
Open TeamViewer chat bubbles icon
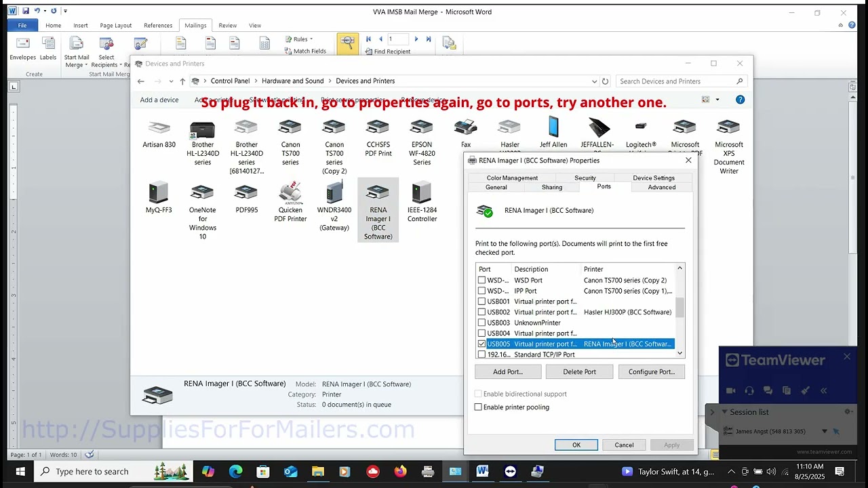(768, 390)
